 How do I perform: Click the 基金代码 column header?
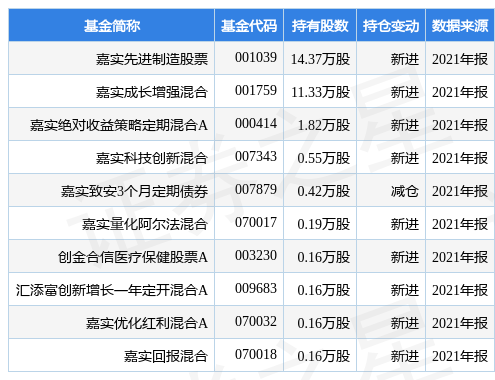coord(249,26)
